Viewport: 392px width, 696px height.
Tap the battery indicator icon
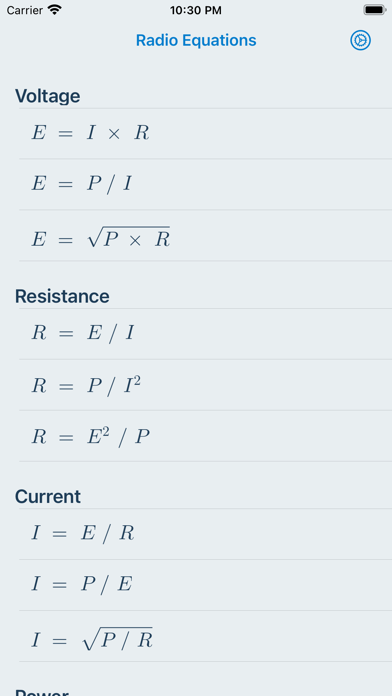[x=374, y=10]
